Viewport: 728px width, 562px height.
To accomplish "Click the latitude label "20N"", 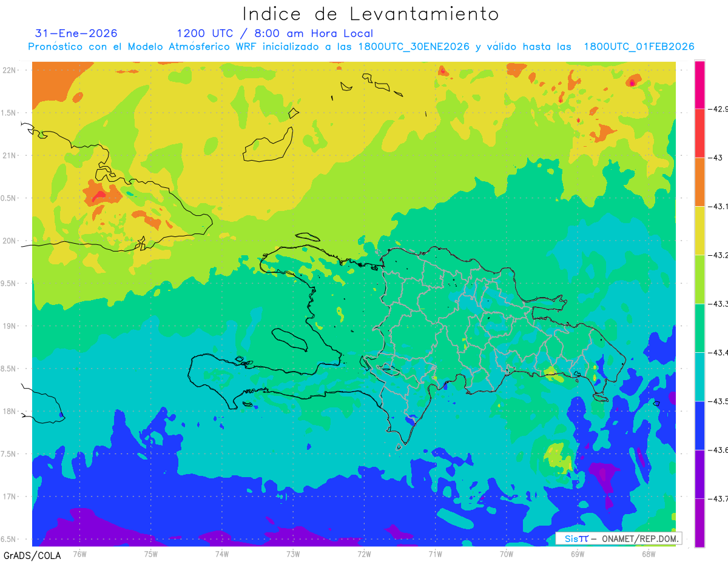I will pyautogui.click(x=10, y=241).
